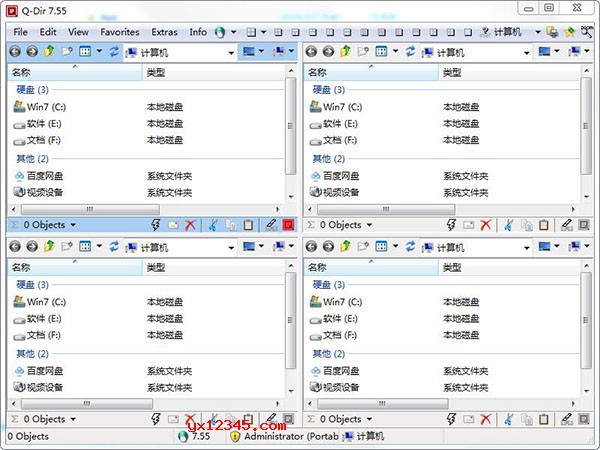Select Win7 (C:) in bottom-right pane
This screenshot has height=450, width=600.
tap(336, 302)
